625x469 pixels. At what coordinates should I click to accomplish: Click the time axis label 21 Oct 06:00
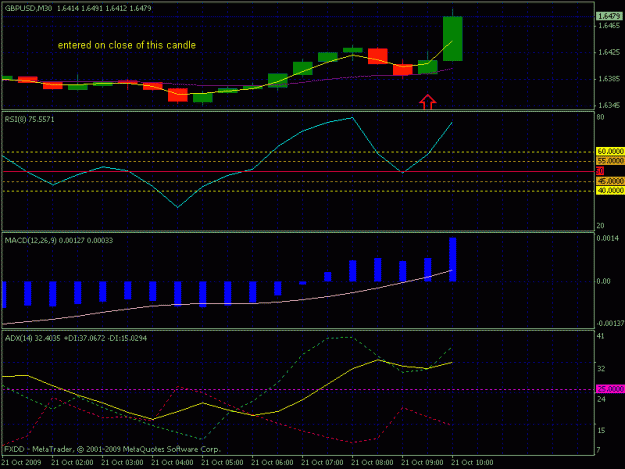tap(272, 463)
